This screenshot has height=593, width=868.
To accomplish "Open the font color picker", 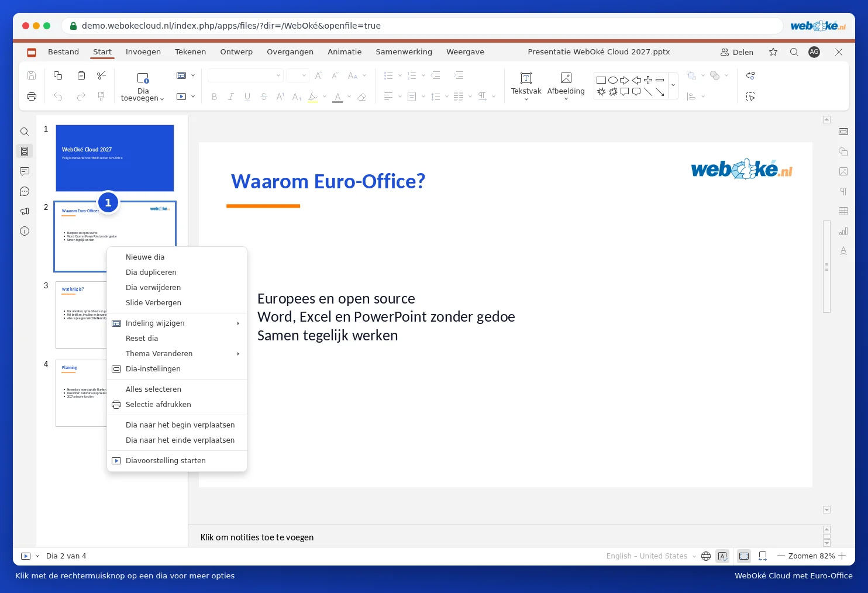I will point(337,96).
